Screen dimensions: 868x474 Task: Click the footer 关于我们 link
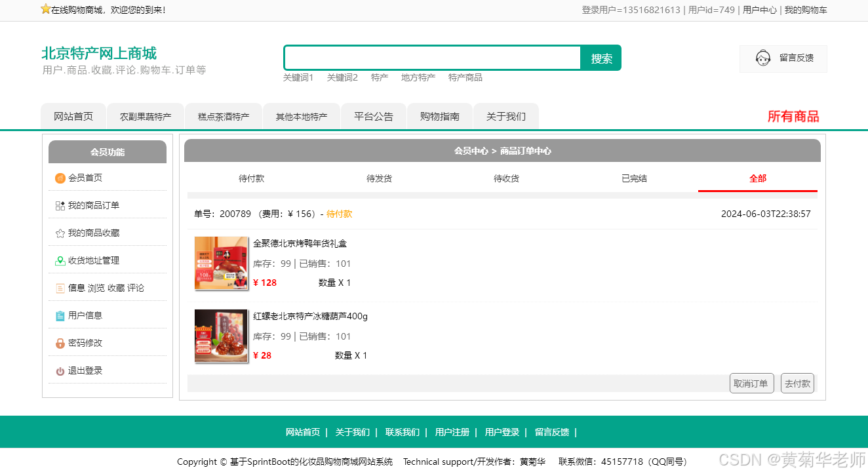tap(353, 433)
